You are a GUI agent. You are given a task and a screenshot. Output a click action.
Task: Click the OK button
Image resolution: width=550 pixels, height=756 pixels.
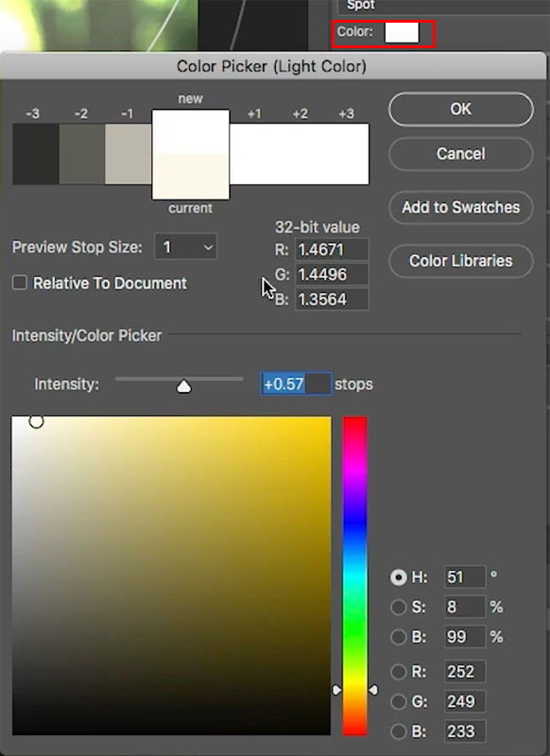coord(461,110)
